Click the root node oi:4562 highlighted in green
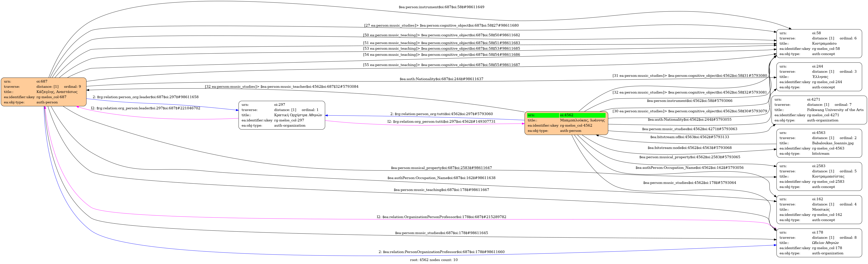The width and height of the screenshot is (868, 264). pyautogui.click(x=566, y=123)
